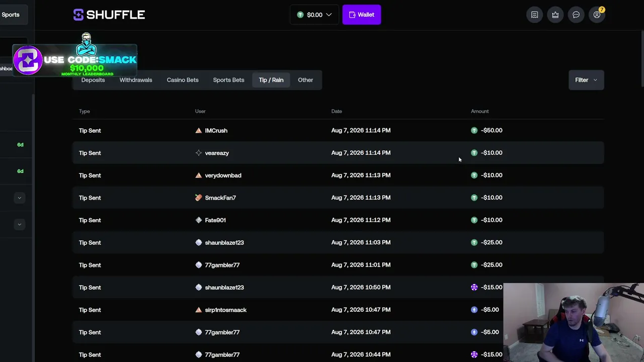This screenshot has width=644, height=362.
Task: Click veareazy rank badge icon
Action: [199, 153]
